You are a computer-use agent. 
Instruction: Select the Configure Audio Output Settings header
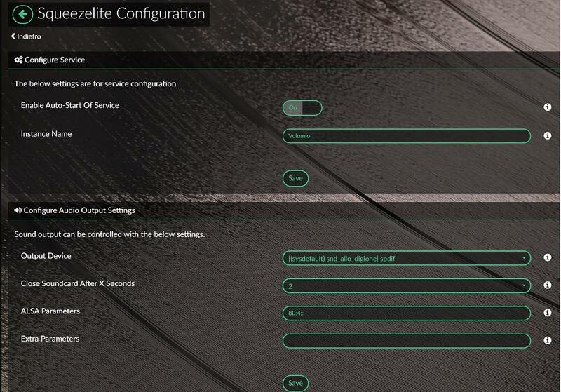coord(79,210)
